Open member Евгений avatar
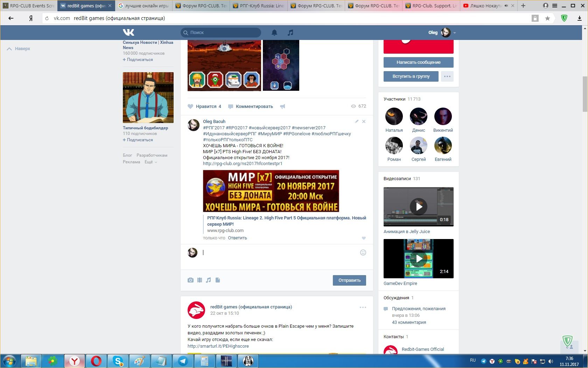588x368 pixels. pyautogui.click(x=443, y=145)
